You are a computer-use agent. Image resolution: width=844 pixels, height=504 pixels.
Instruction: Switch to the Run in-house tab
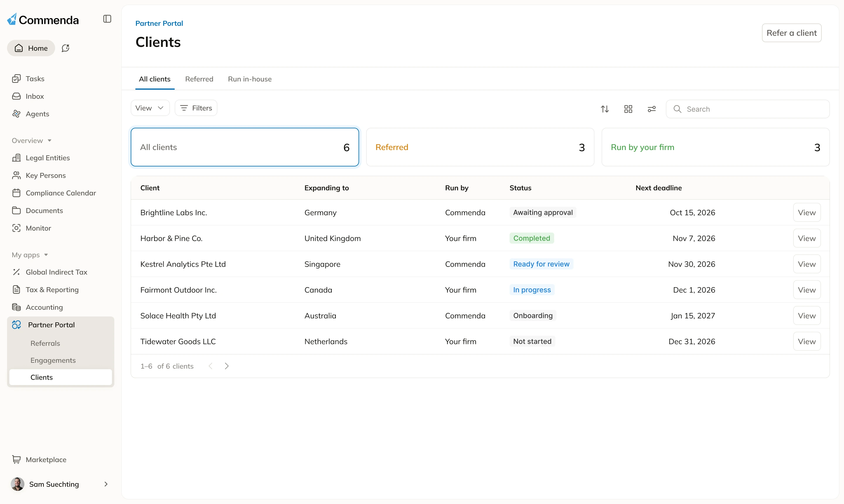coord(250,79)
